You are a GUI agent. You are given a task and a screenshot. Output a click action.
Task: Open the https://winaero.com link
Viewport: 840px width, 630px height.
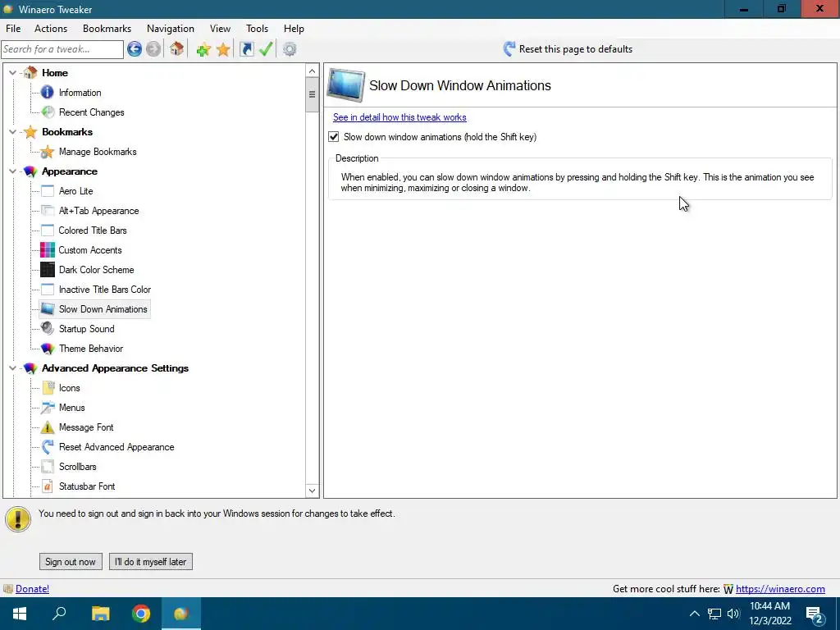[x=780, y=589]
